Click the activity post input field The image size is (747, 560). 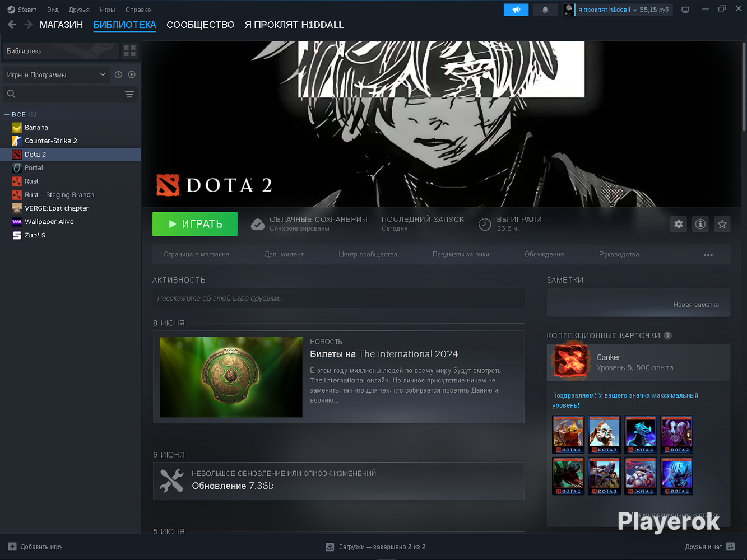[338, 298]
